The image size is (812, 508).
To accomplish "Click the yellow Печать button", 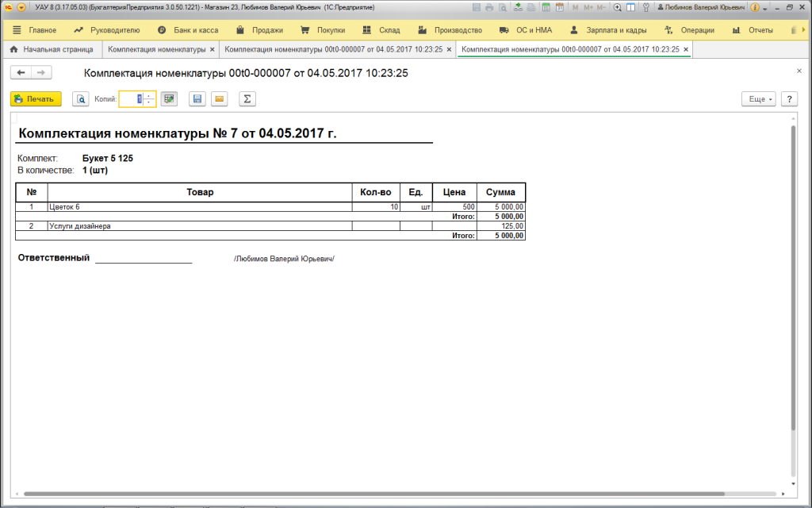I will (36, 99).
